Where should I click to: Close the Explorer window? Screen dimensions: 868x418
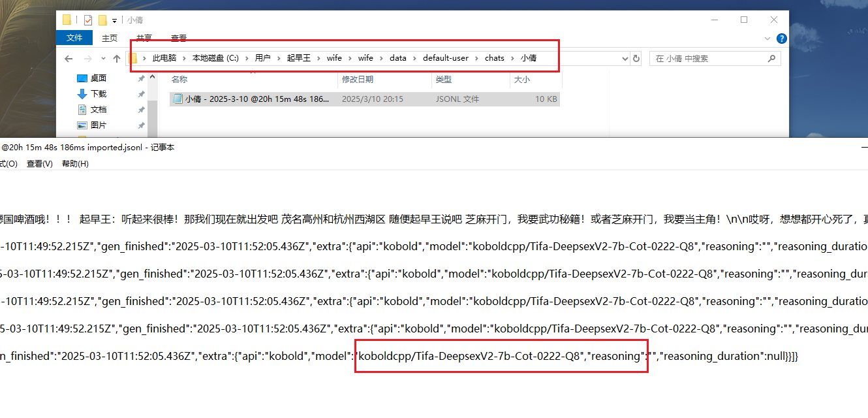point(774,20)
